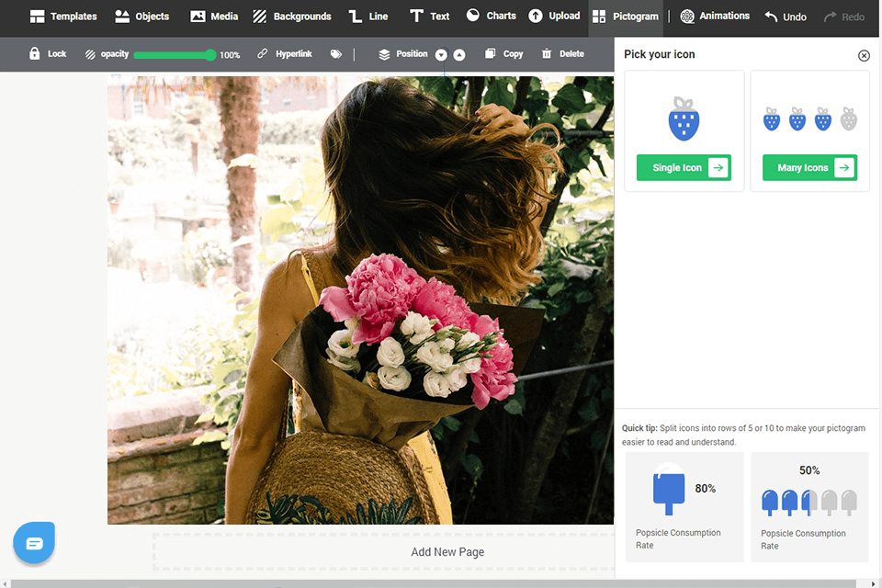
Task: Open the Objects panel
Action: (x=141, y=17)
